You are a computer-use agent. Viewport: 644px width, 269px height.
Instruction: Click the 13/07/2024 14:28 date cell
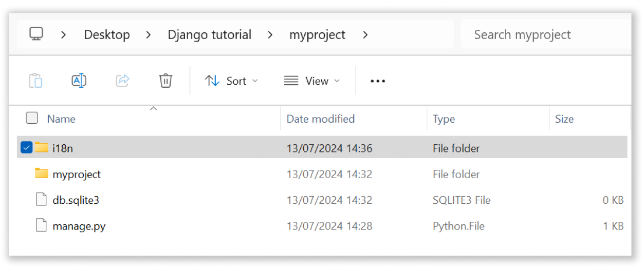click(329, 225)
